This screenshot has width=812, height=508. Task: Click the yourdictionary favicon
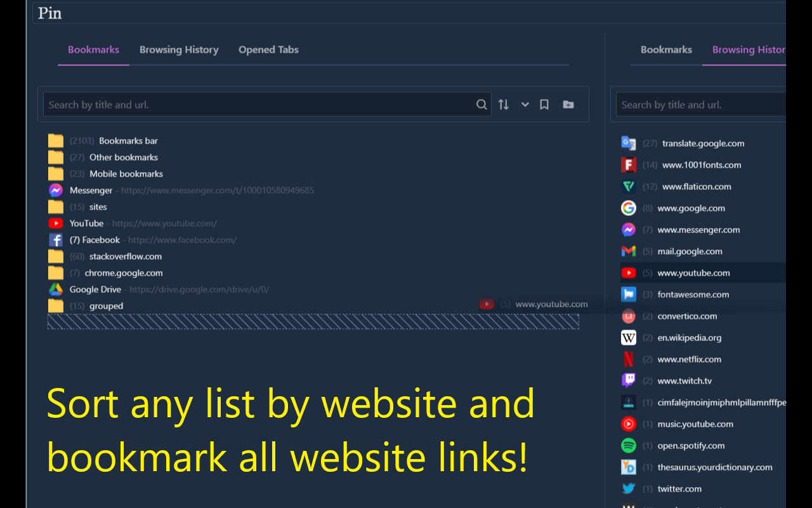click(629, 467)
